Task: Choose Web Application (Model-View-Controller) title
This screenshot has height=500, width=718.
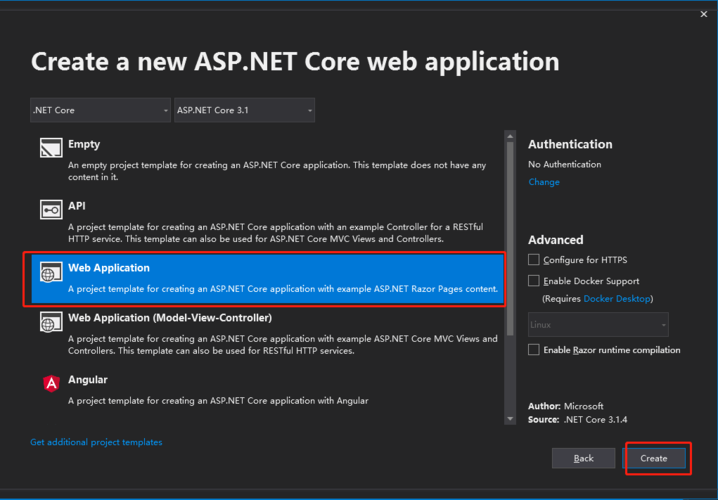Action: (x=170, y=318)
